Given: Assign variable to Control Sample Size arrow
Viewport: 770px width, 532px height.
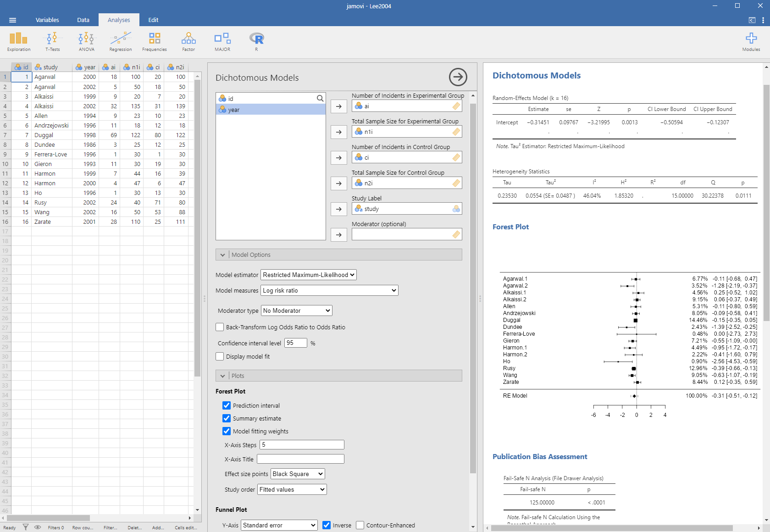Looking at the screenshot, I should pos(339,183).
